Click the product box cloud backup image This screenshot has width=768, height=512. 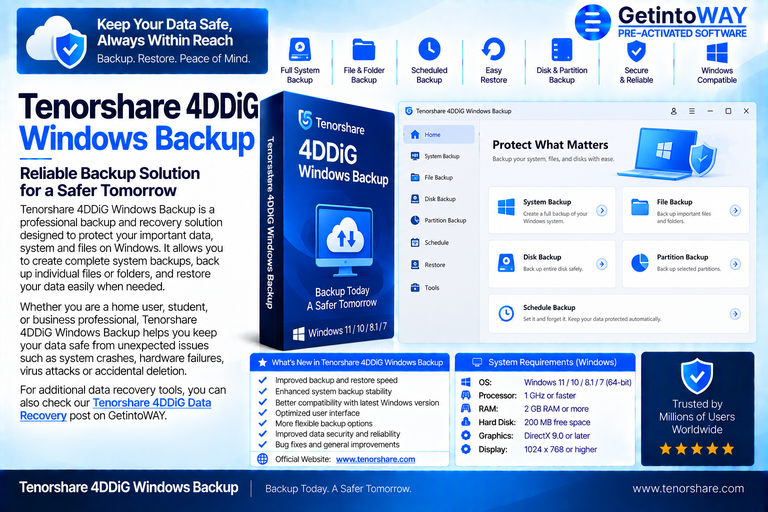tap(345, 240)
